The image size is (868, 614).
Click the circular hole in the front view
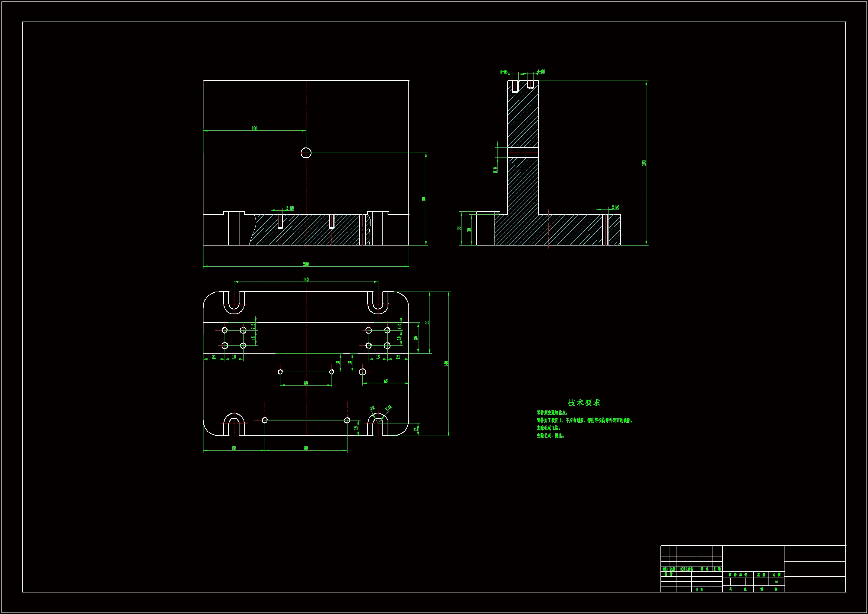(306, 153)
